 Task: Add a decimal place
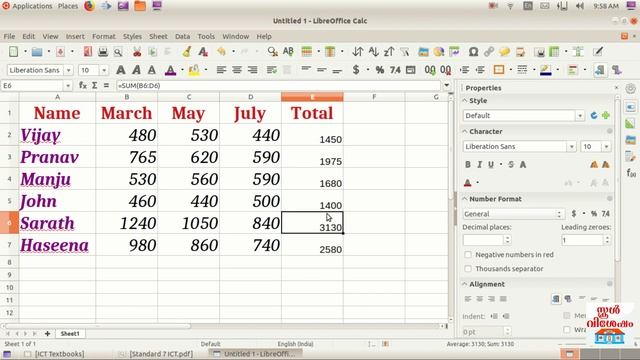[x=430, y=70]
